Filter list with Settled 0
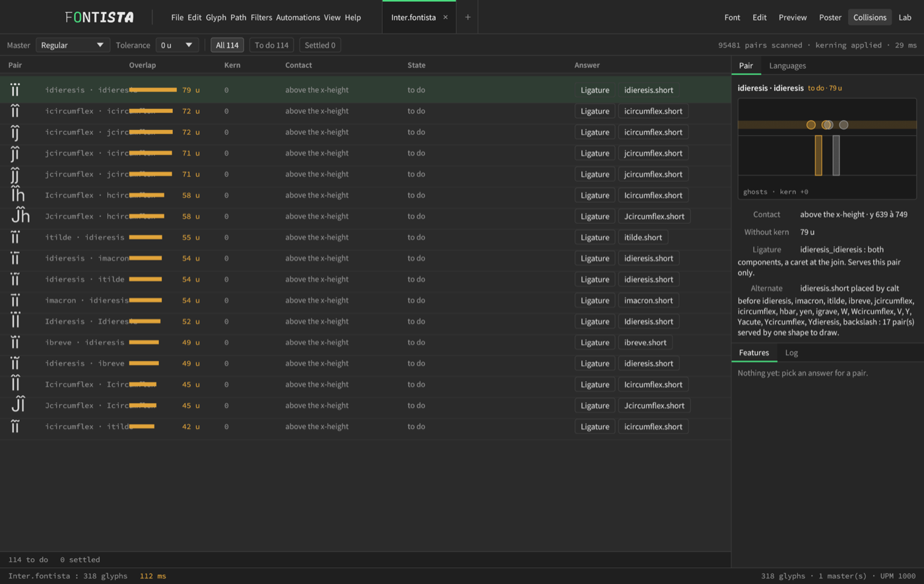The image size is (924, 584). [320, 45]
